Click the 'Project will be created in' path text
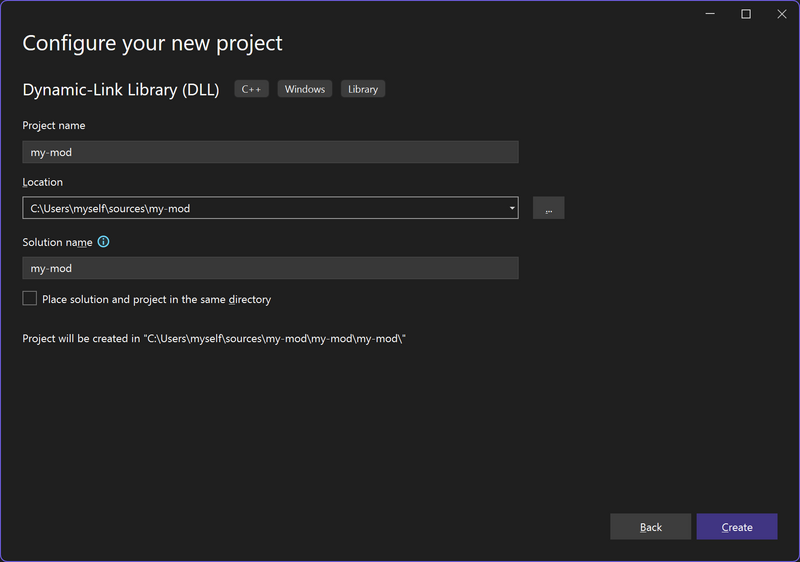The height and width of the screenshot is (562, 800). pos(214,339)
